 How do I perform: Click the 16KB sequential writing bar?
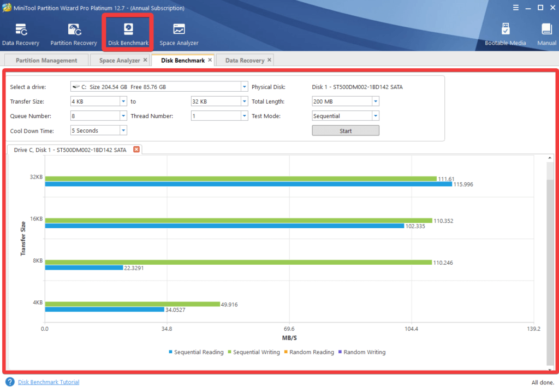tap(239, 221)
